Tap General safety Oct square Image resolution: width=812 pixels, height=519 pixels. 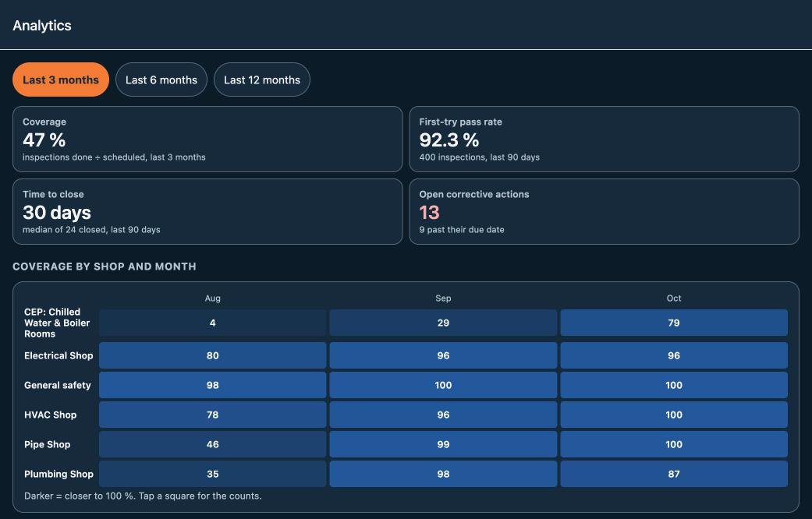(674, 385)
